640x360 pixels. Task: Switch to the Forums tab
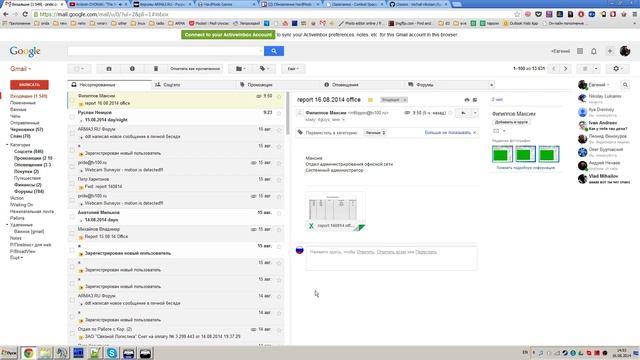(x=446, y=84)
